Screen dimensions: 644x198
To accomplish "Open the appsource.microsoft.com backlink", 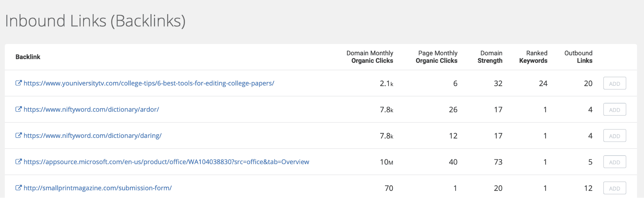I will [x=166, y=162].
